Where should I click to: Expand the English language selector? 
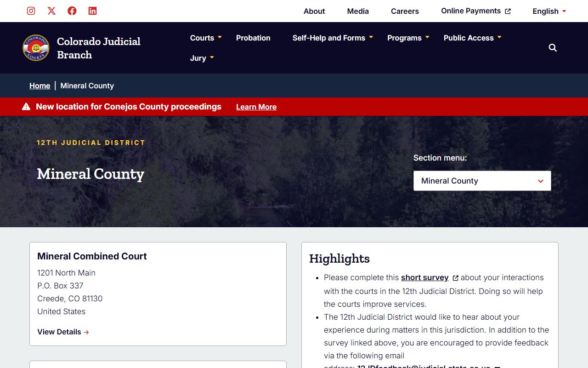[549, 11]
